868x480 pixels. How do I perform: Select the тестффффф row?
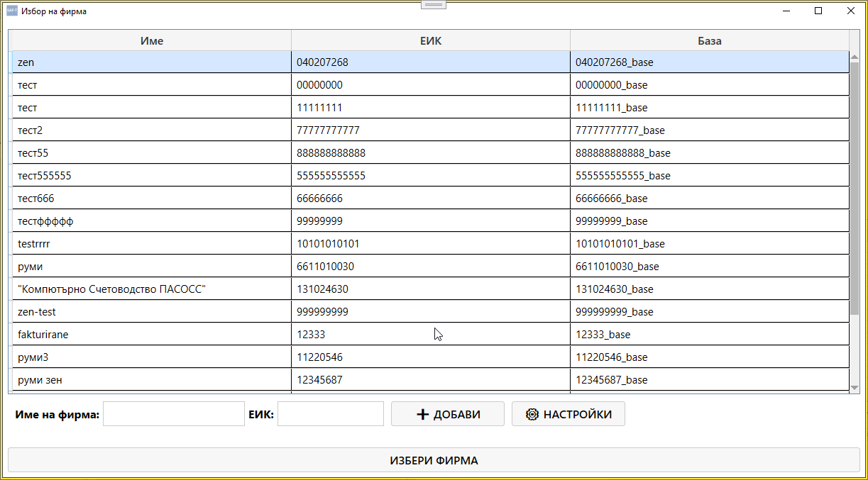(x=430, y=221)
